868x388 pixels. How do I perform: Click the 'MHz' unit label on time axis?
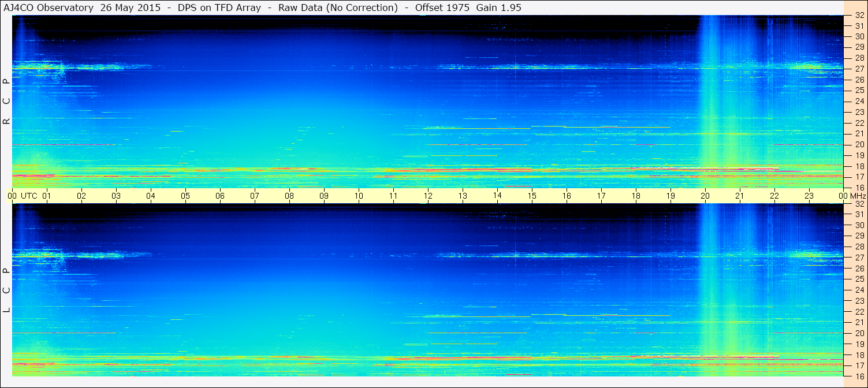click(x=859, y=196)
